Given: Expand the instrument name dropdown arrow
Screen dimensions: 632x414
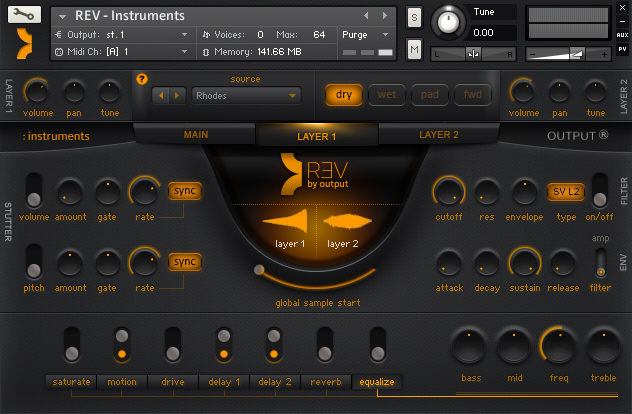Looking at the screenshot, I should [x=62, y=17].
